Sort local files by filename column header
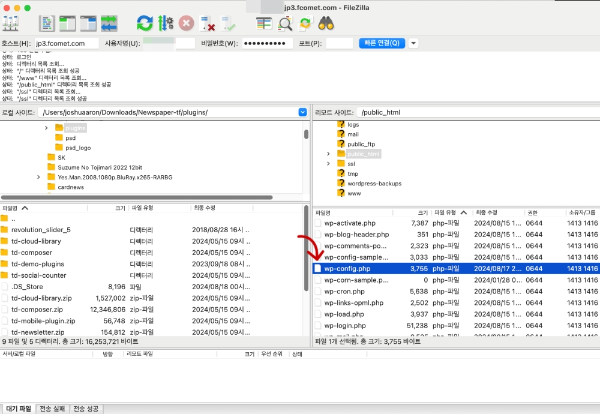The width and height of the screenshot is (600, 414). [x=44, y=208]
